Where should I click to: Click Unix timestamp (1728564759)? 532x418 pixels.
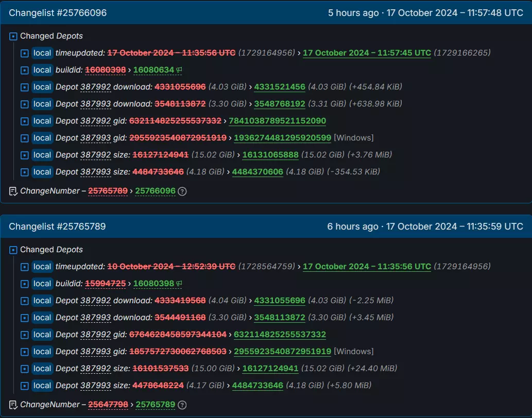[267, 267]
